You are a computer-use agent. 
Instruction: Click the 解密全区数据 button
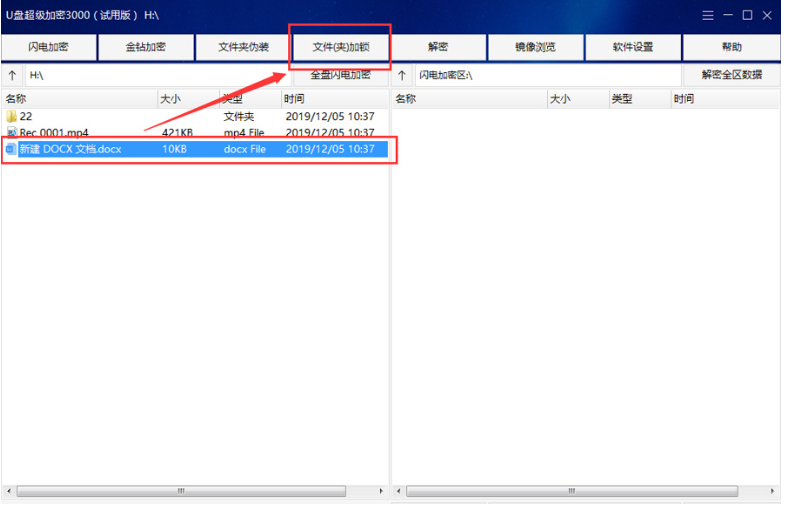(731, 75)
